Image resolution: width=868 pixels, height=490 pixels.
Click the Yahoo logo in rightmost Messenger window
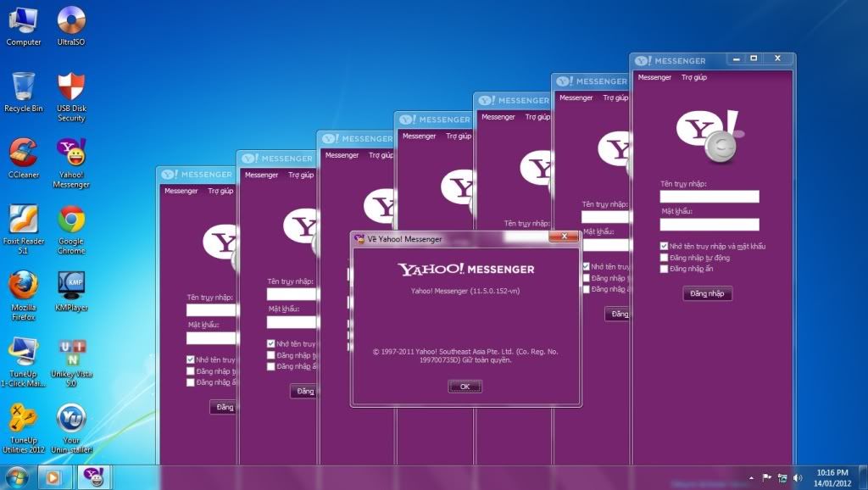point(709,136)
